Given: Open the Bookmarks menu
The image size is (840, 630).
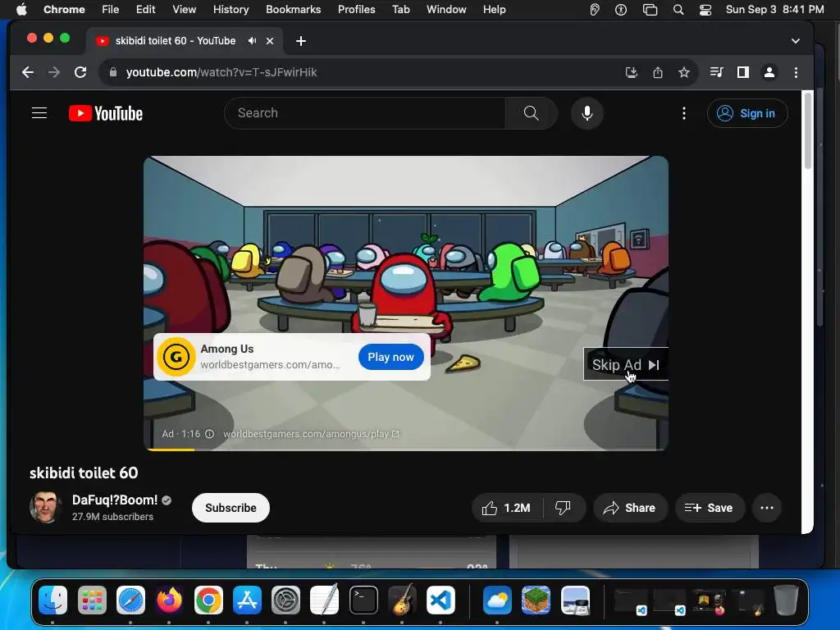Looking at the screenshot, I should (293, 9).
